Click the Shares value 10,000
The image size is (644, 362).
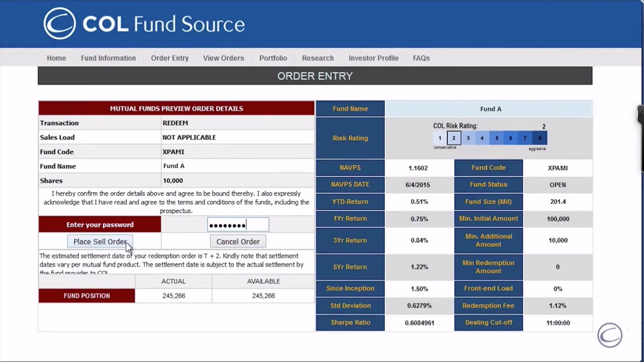[173, 180]
